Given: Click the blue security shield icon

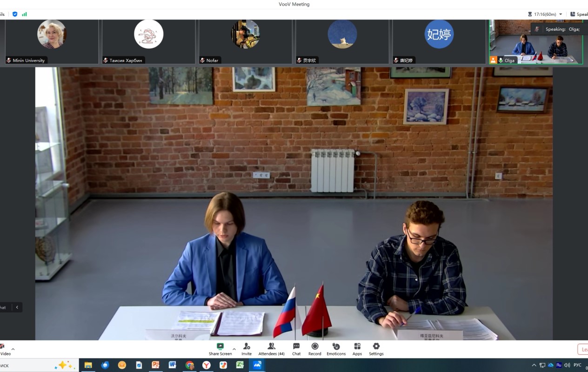Looking at the screenshot, I should point(15,14).
